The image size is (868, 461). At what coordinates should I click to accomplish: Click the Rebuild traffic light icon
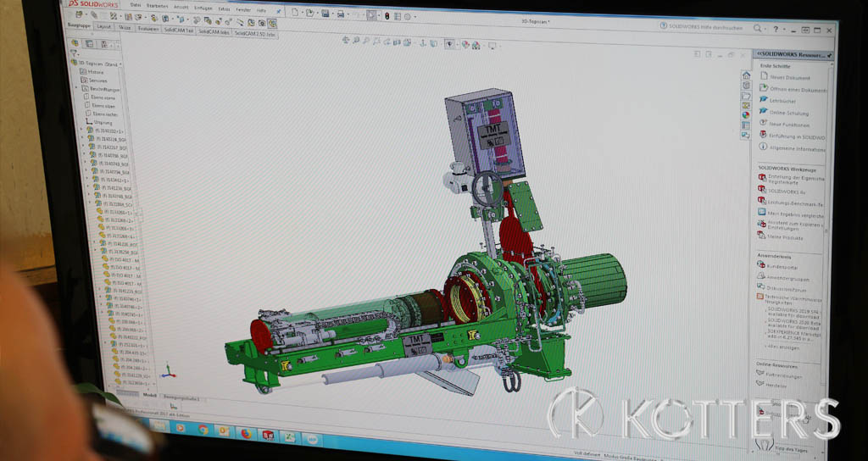click(x=387, y=16)
